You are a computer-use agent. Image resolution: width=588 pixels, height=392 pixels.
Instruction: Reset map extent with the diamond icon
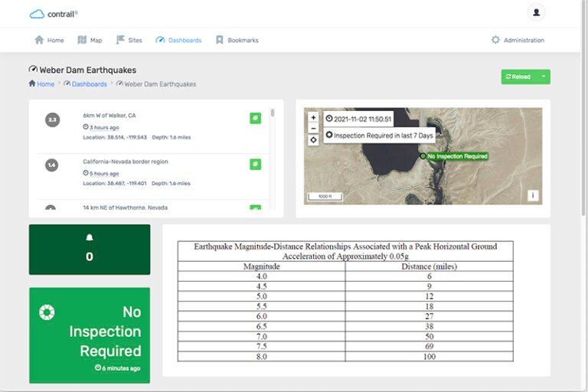(x=313, y=140)
